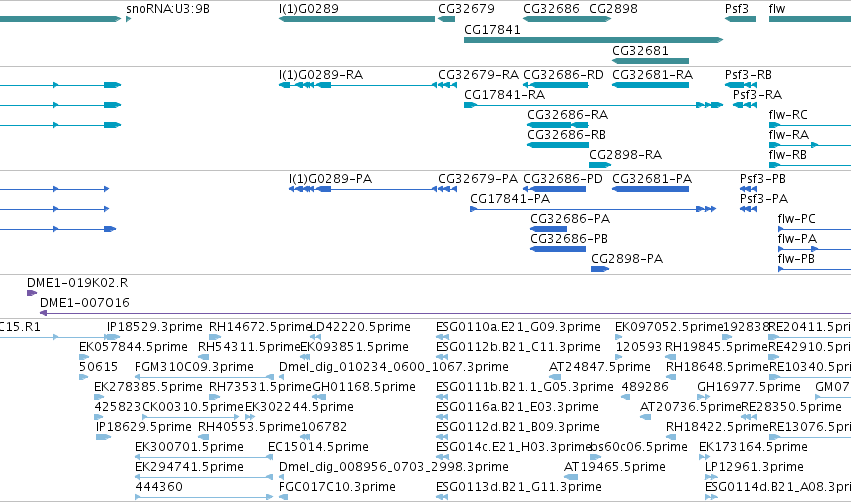Select transcript l(1)G0289-RA
Viewport: 851px width, 502px height.
pyautogui.click(x=357, y=85)
